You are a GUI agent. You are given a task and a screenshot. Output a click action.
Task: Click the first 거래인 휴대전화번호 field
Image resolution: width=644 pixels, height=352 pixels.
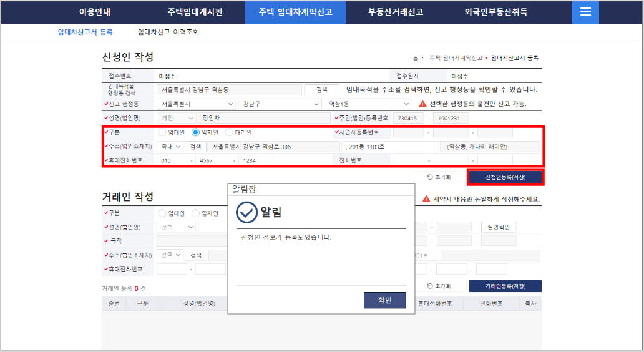(172, 269)
